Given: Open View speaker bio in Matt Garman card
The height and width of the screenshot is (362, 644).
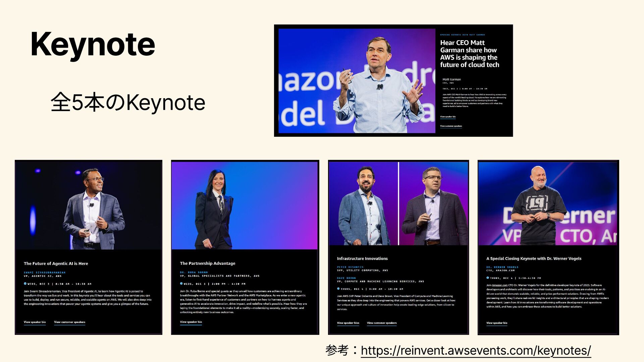Looking at the screenshot, I should pos(448,117).
